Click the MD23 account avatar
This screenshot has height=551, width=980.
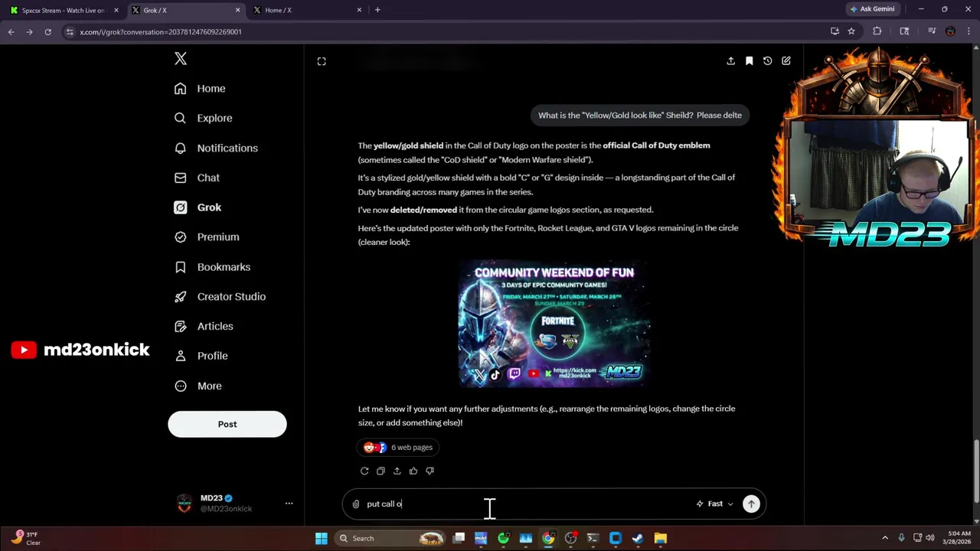tap(185, 504)
